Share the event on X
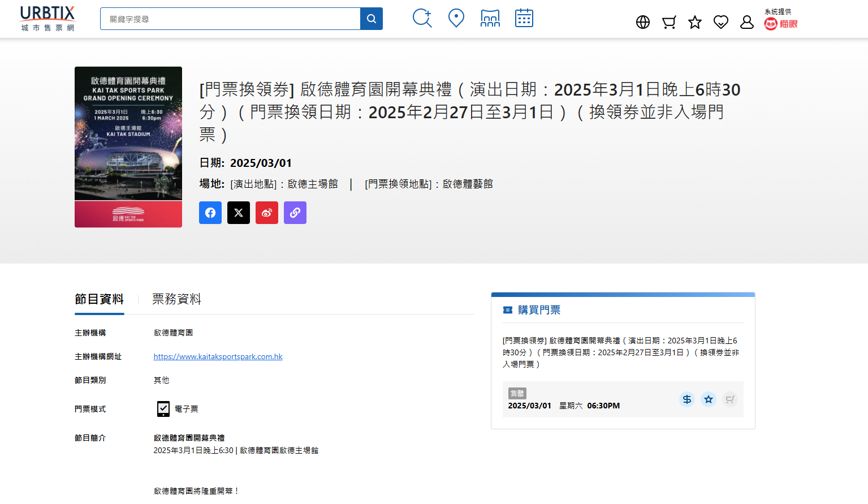Screen dimensions: 868x504 point(239,213)
